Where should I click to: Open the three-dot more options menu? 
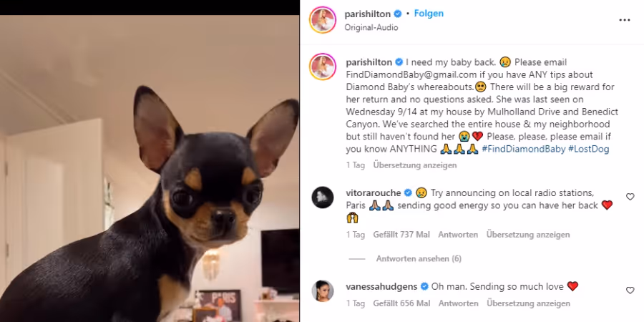(x=624, y=20)
